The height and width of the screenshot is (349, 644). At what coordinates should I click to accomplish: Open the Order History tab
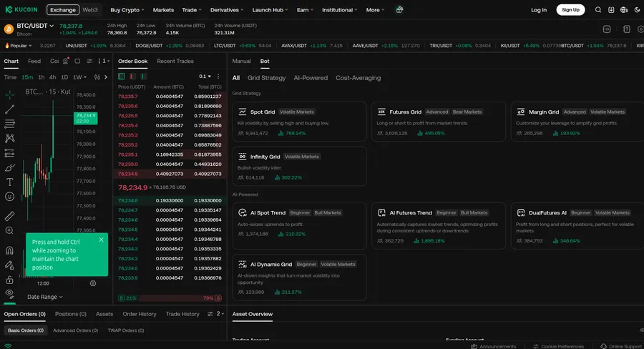(x=140, y=314)
